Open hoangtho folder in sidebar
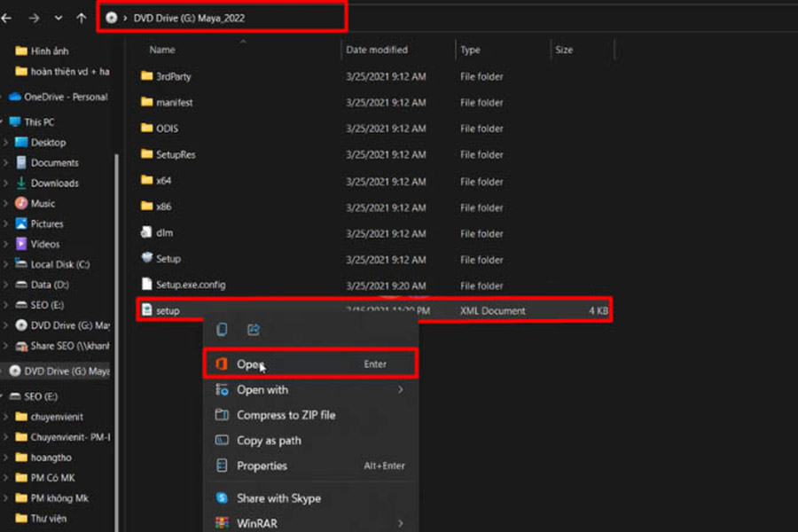 (43, 458)
